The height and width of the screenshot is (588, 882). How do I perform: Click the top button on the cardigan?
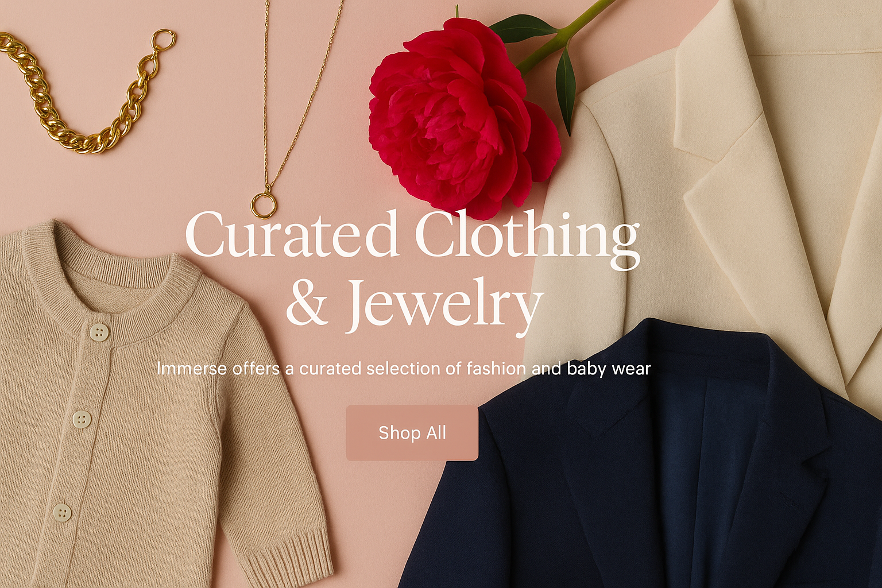(100, 332)
